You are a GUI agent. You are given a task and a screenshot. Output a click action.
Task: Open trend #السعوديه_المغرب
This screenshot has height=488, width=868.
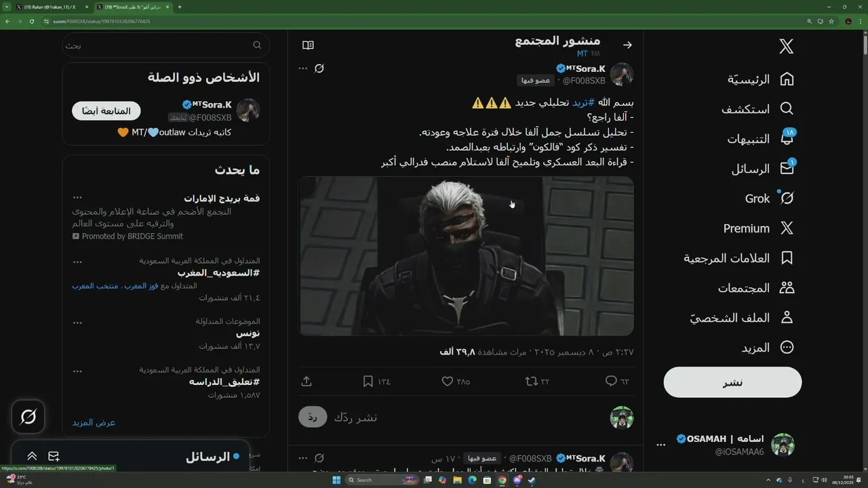pos(218,272)
